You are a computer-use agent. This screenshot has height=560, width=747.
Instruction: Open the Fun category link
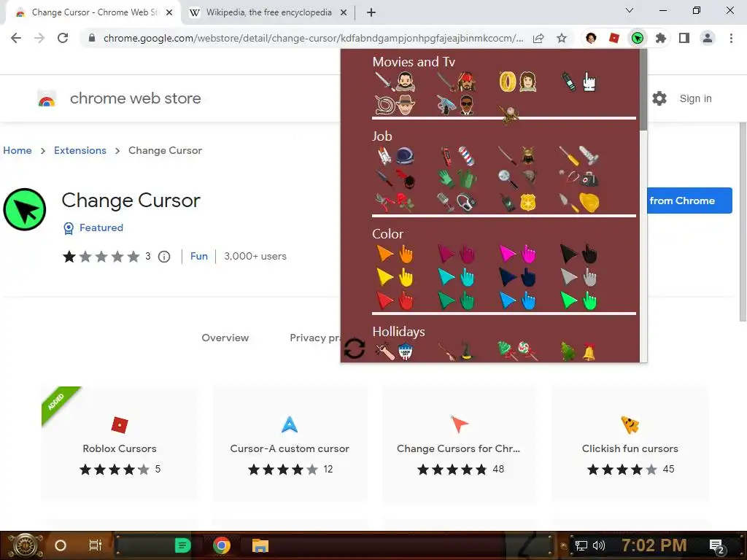198,256
